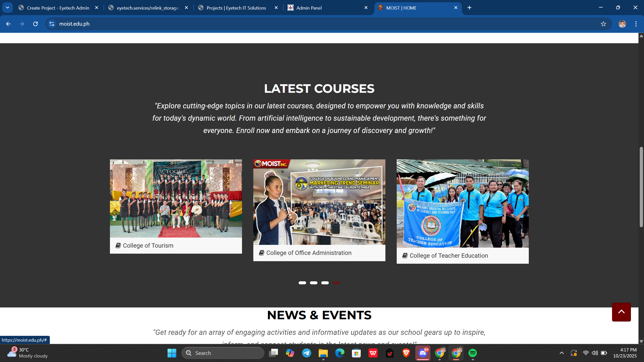The height and width of the screenshot is (362, 644).
Task: Bookmark this page with the star icon
Action: click(x=603, y=24)
